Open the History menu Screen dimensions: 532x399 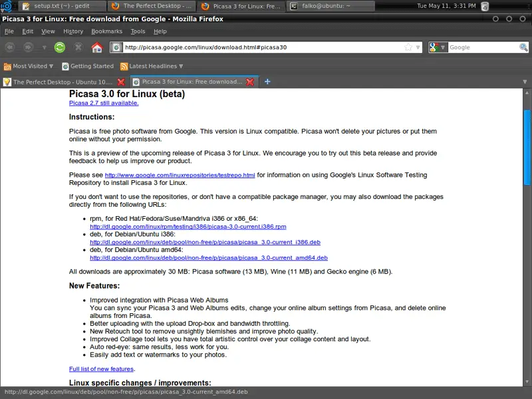[73, 31]
